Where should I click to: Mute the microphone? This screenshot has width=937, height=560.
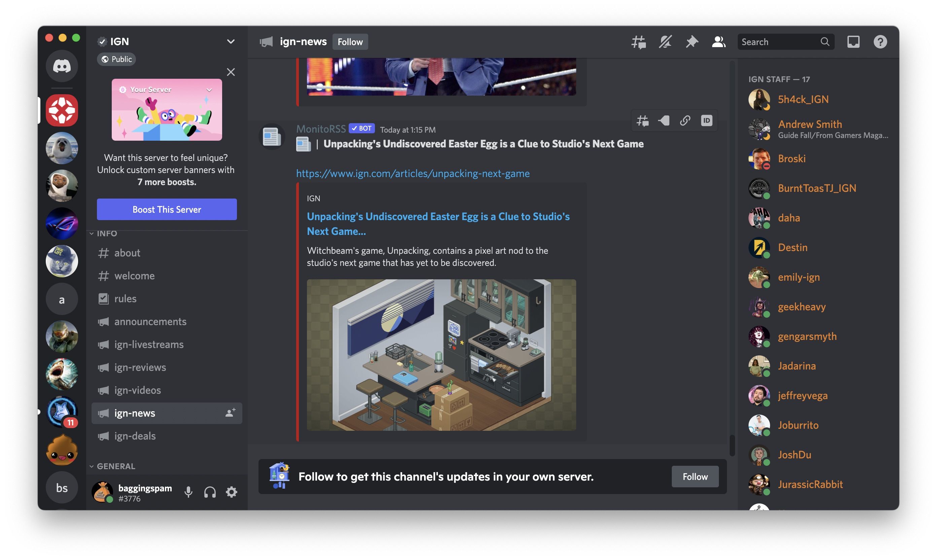[188, 492]
